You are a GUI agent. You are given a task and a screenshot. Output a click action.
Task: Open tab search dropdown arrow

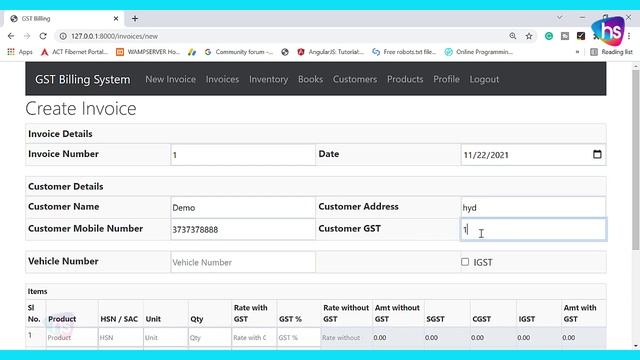pyautogui.click(x=560, y=18)
